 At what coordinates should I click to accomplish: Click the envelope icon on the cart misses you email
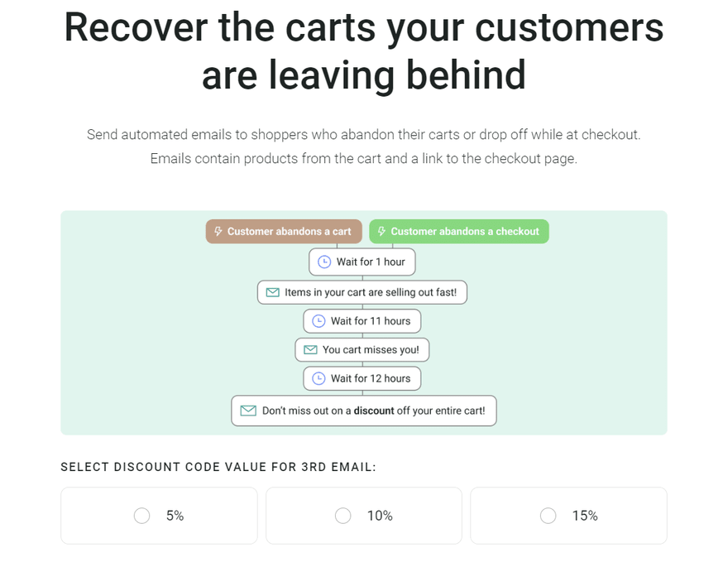click(309, 349)
